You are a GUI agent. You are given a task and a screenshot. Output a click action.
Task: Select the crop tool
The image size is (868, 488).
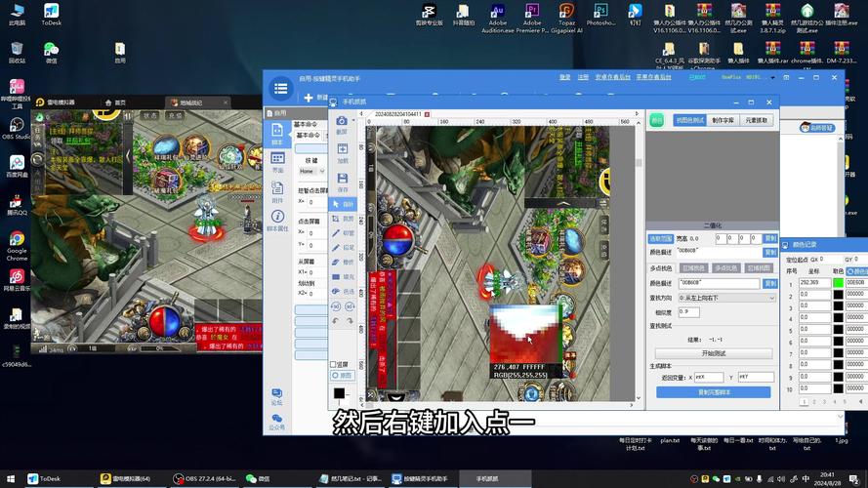pyautogui.click(x=337, y=219)
